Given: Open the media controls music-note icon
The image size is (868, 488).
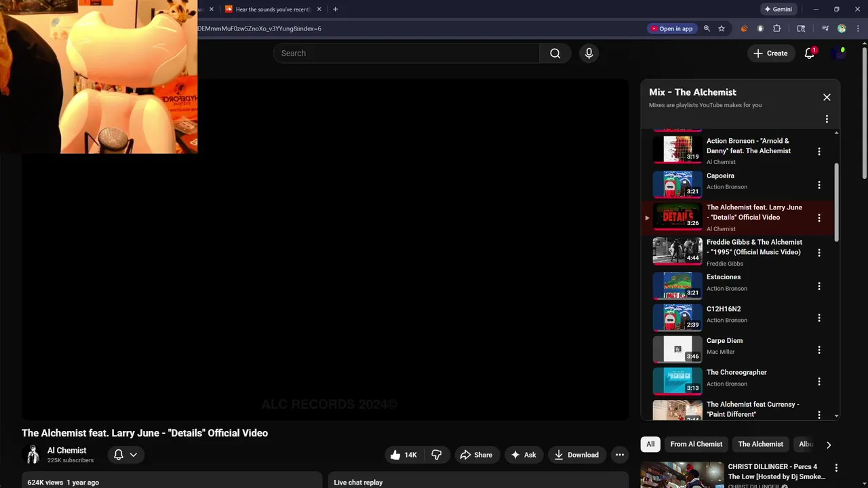Looking at the screenshot, I should click(x=825, y=28).
